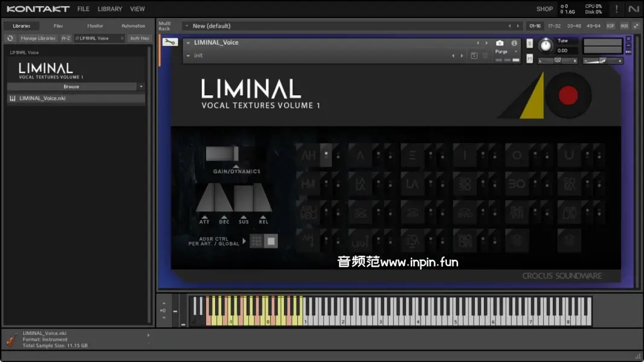
Task: Select the E vowel articulation tile
Action: click(x=413, y=155)
